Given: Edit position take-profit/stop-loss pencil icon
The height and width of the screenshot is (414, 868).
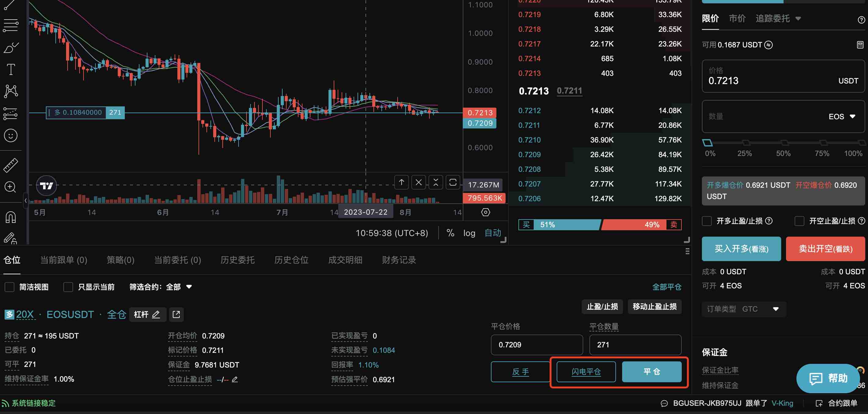Looking at the screenshot, I should tap(235, 380).
